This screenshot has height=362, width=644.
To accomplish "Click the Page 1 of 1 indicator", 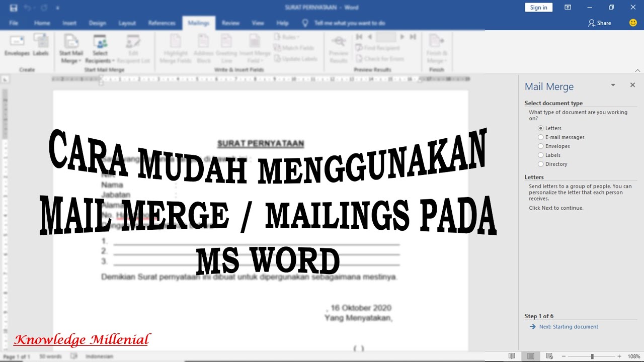I will tap(17, 356).
